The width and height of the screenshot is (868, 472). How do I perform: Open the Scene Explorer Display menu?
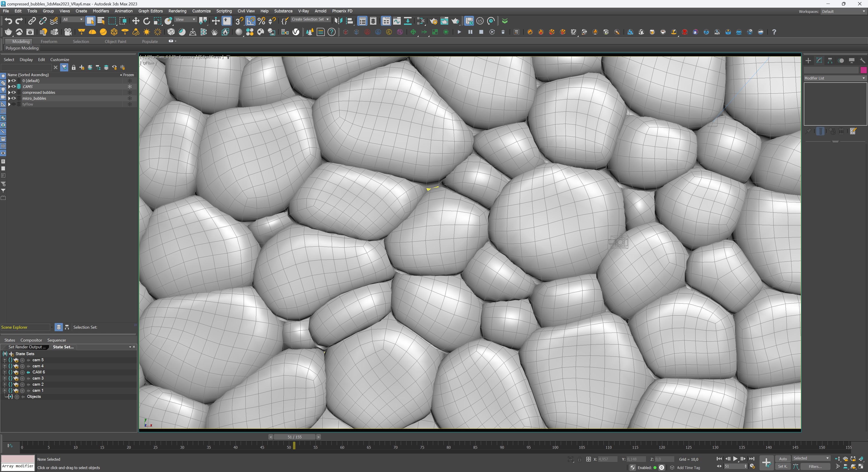pos(26,60)
